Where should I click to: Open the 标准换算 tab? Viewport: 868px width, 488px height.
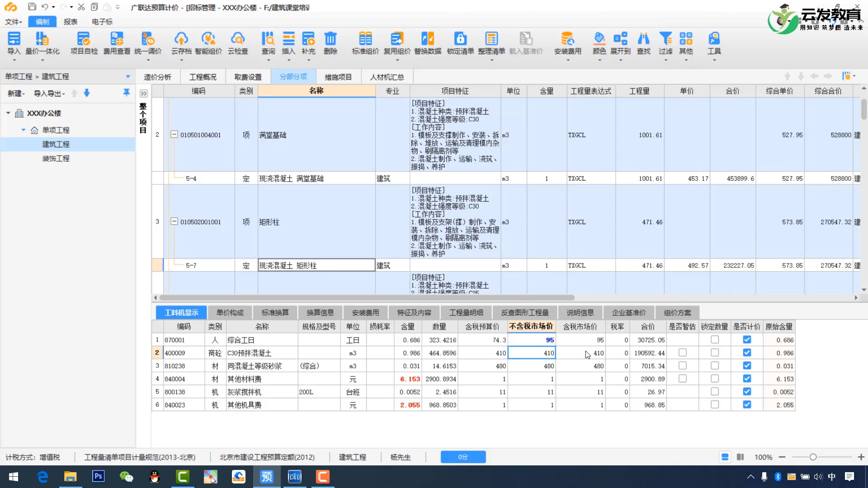pos(275,313)
